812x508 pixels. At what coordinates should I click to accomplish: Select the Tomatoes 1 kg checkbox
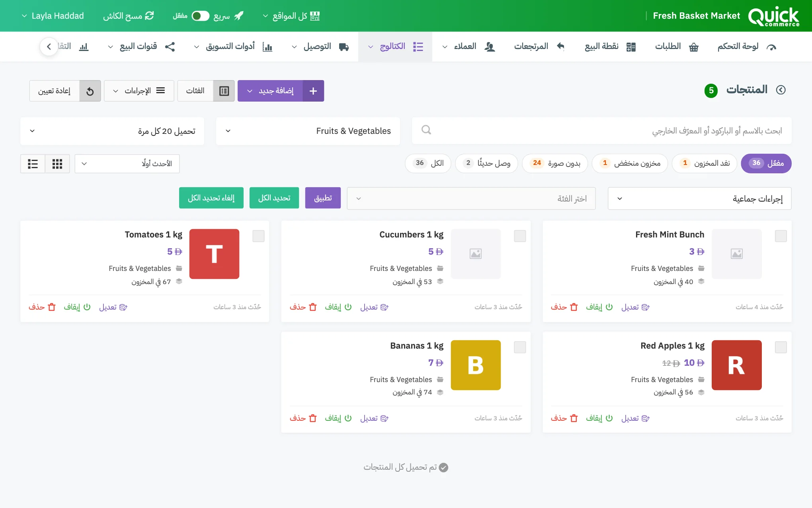(259, 236)
